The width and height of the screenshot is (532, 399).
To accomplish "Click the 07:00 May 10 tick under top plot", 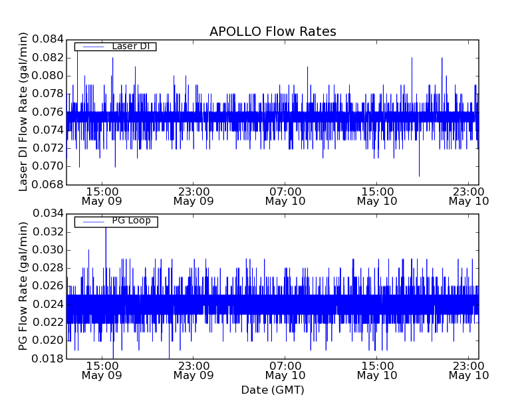I will (285, 196).
